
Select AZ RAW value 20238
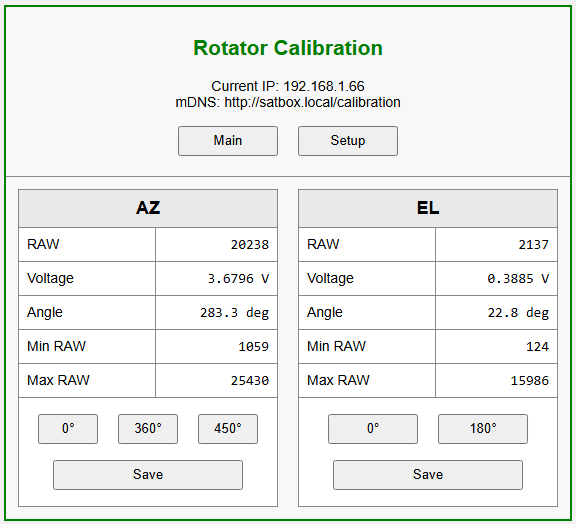[x=250, y=245]
